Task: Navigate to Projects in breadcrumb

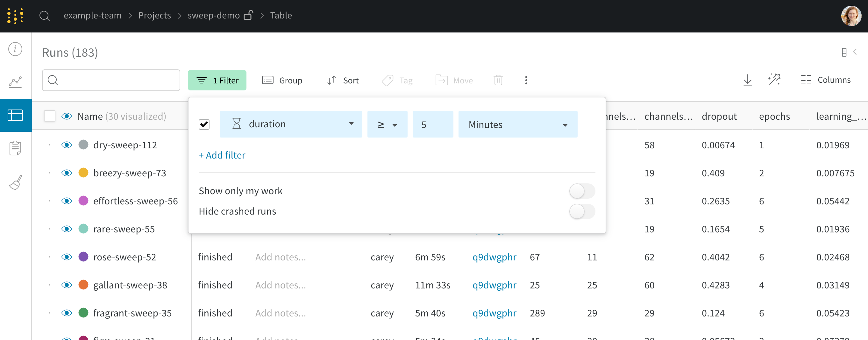Action: 154,16
